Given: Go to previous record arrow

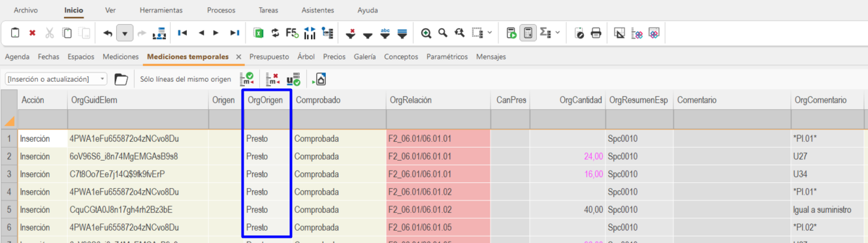Looking at the screenshot, I should coord(201,33).
